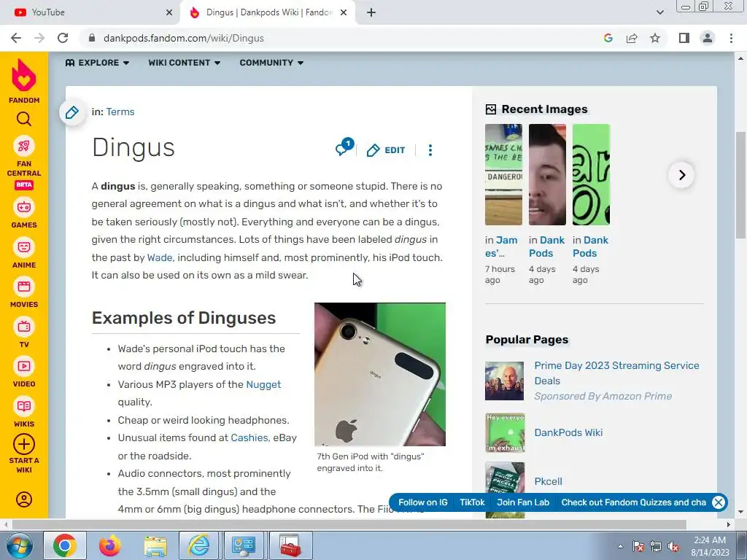The image size is (747, 560).
Task: Close the Fandom promo banner with X
Action: 719,502
